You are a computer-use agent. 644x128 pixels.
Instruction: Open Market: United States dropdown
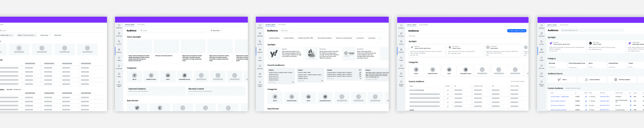(27, 35)
